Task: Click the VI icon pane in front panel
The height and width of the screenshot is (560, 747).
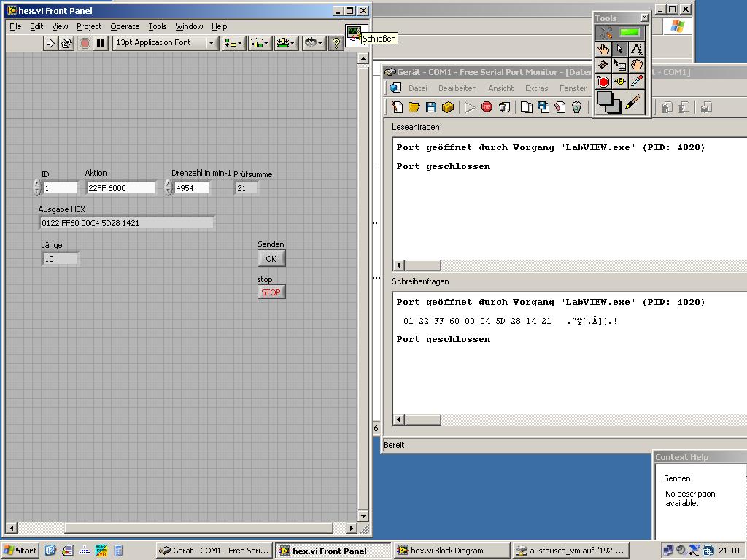Action: pos(353,35)
